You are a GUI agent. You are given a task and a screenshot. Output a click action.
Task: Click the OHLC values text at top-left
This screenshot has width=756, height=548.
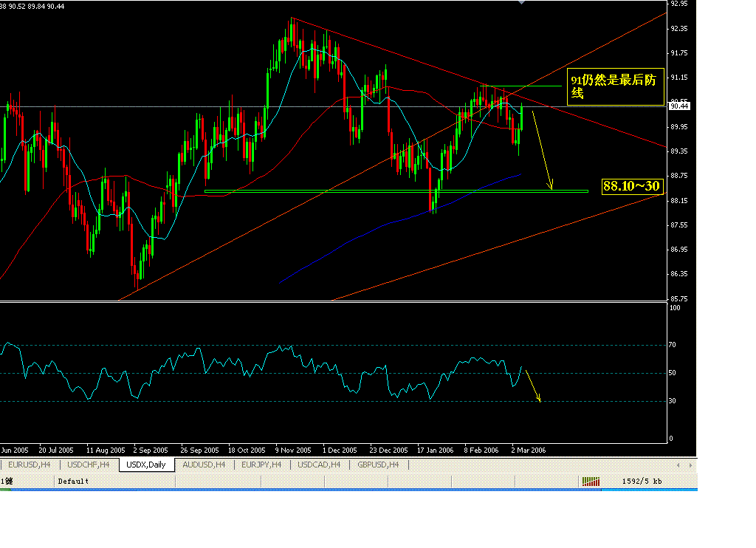[x=32, y=6]
